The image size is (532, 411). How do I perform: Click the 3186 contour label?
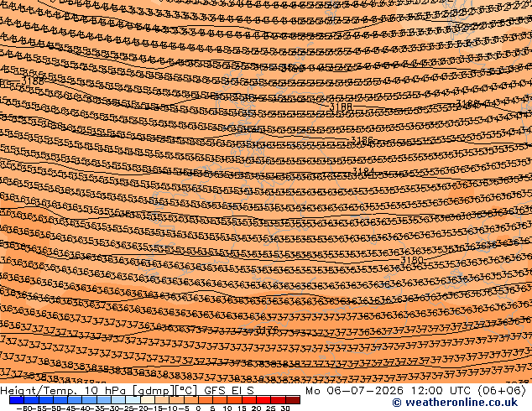coord(362,140)
